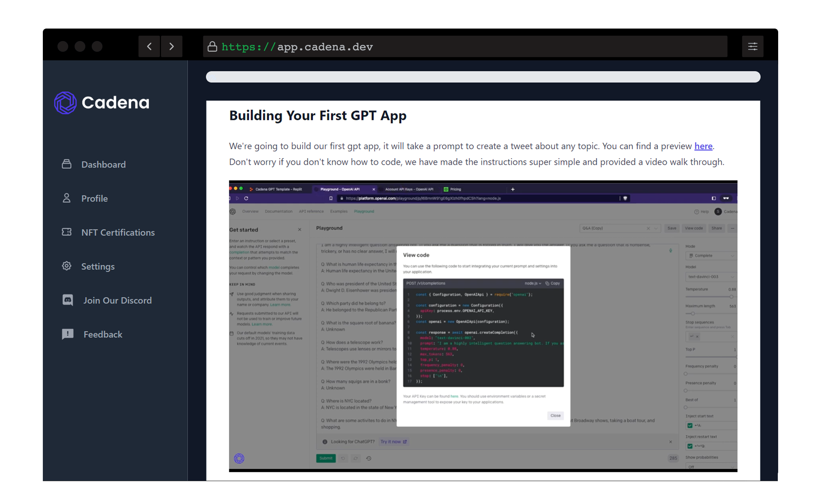Click the new tab plus icon in the video

click(513, 189)
